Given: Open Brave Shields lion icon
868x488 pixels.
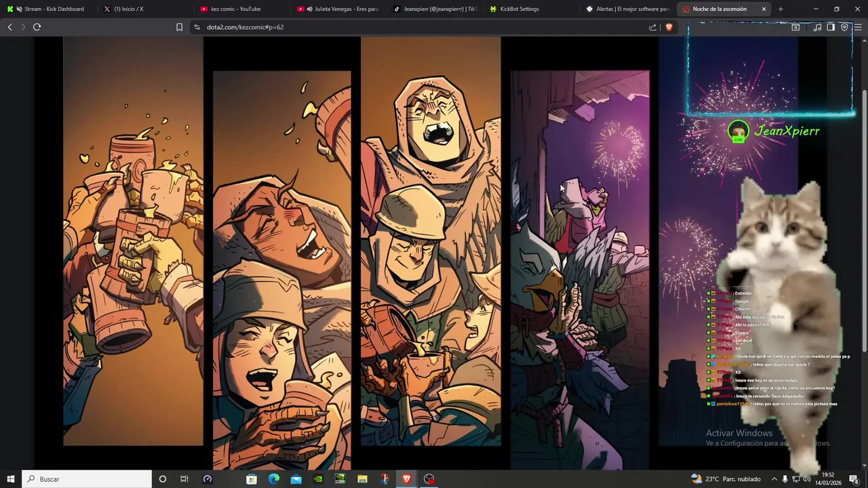Looking at the screenshot, I should tap(669, 27).
